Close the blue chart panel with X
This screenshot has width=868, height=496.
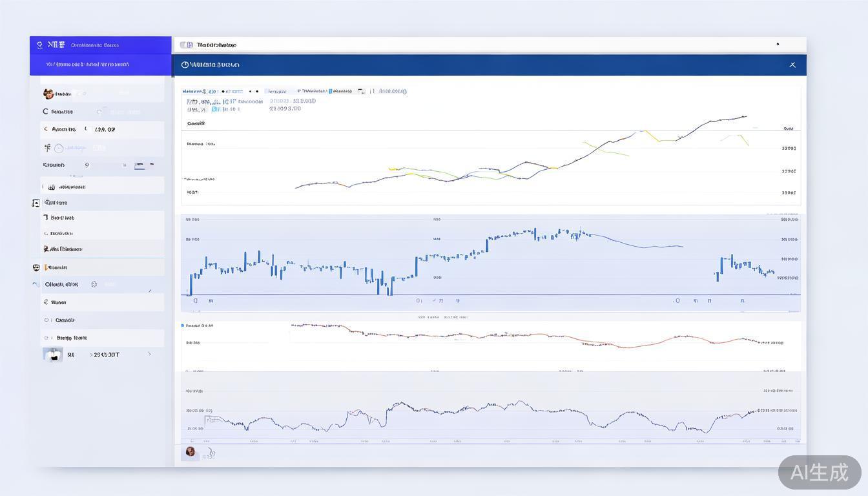792,65
